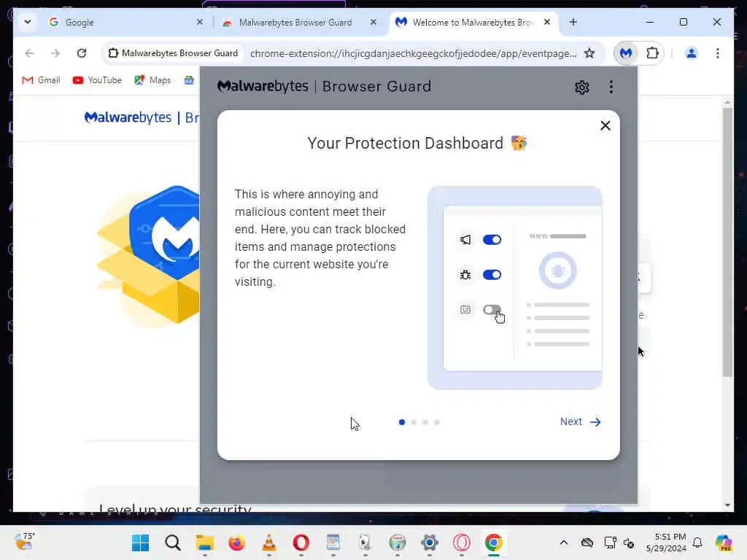Close the Protection Dashboard dialog
The image size is (747, 560).
(x=605, y=125)
